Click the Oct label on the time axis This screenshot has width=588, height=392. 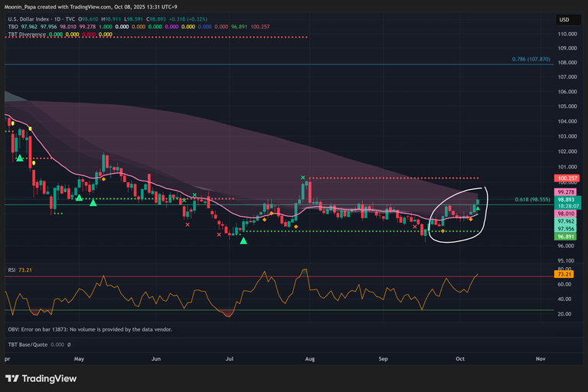[x=459, y=358]
